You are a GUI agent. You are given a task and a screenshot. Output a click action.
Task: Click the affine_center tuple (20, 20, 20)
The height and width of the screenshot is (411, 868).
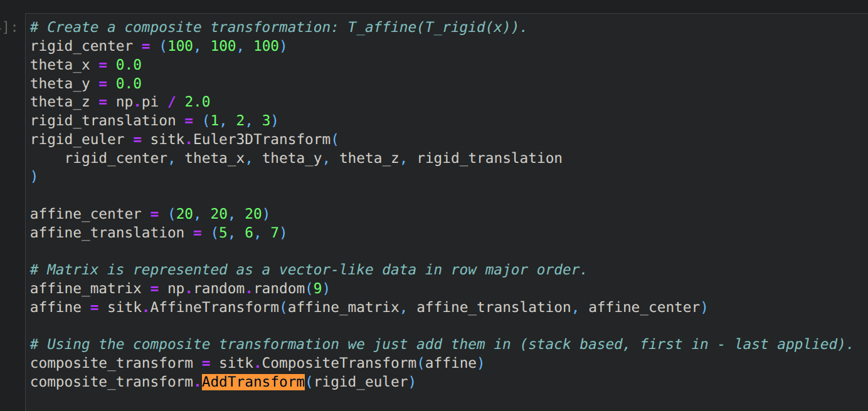(x=218, y=214)
